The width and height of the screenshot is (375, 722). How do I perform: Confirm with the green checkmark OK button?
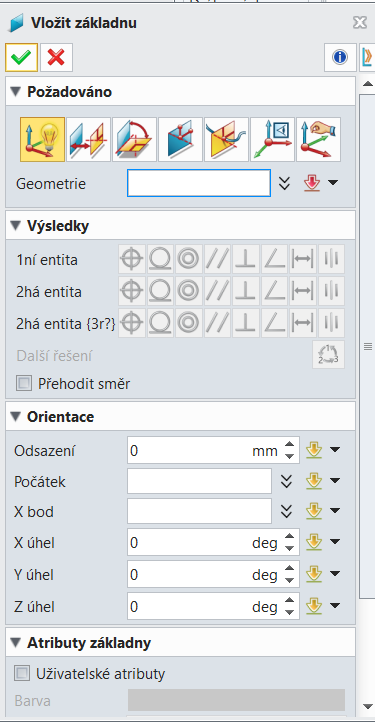pos(21,58)
